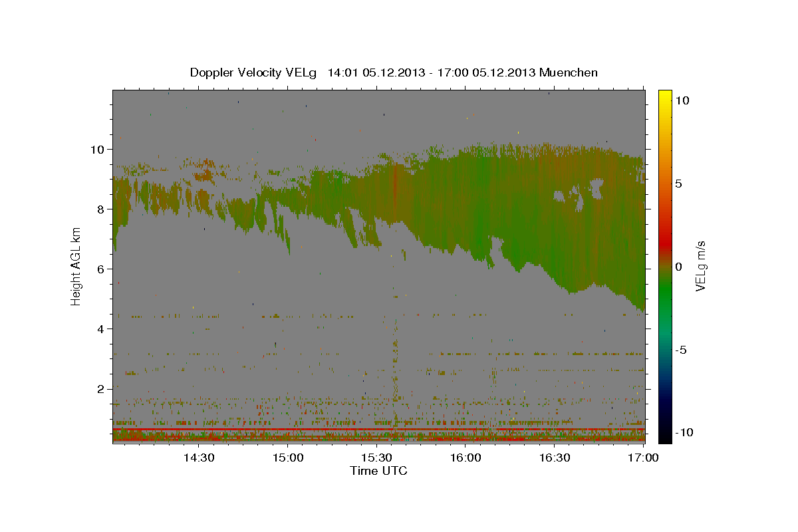Click the "VELg m/s" colorbar label
798x532 pixels.
coord(700,267)
